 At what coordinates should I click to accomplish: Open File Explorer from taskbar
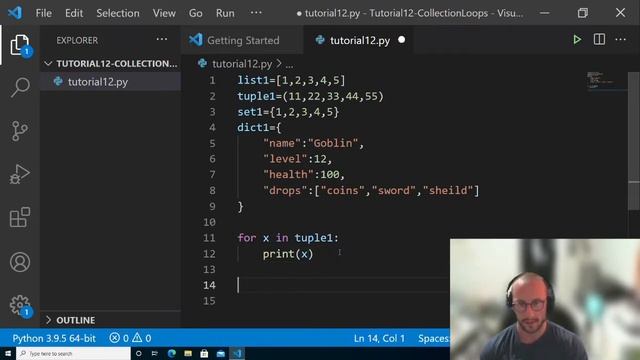coord(188,353)
